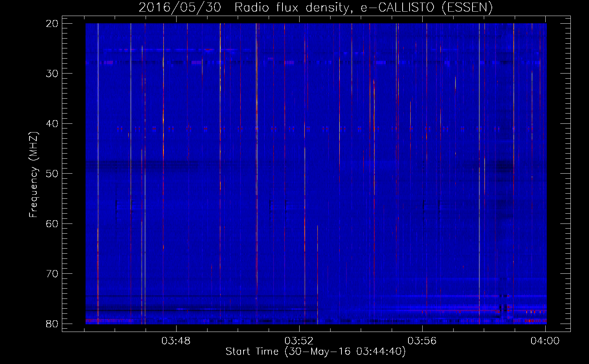Click the 70 MHz frequency tick label
Screen dimensions: 589x364
[52, 274]
